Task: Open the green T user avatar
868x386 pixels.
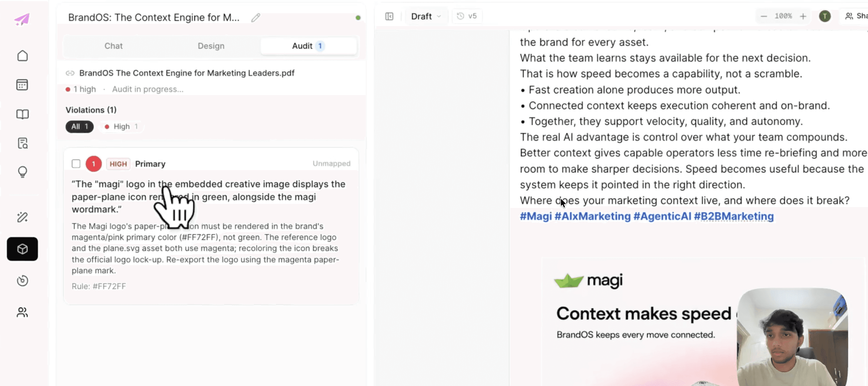Action: click(825, 16)
